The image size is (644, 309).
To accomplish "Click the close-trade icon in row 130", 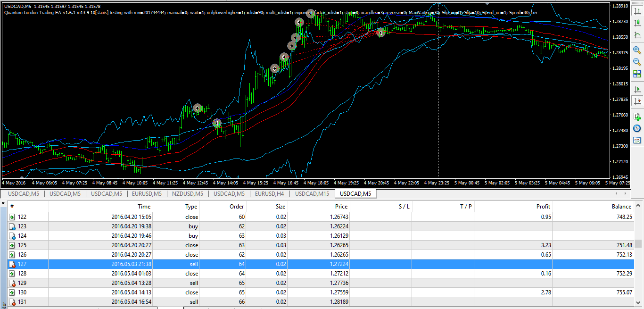I will coord(12,292).
